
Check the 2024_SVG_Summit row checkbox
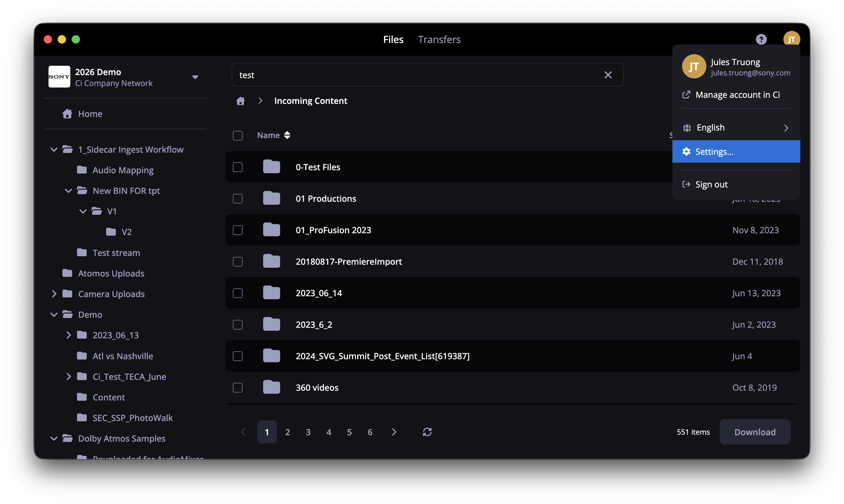(237, 356)
